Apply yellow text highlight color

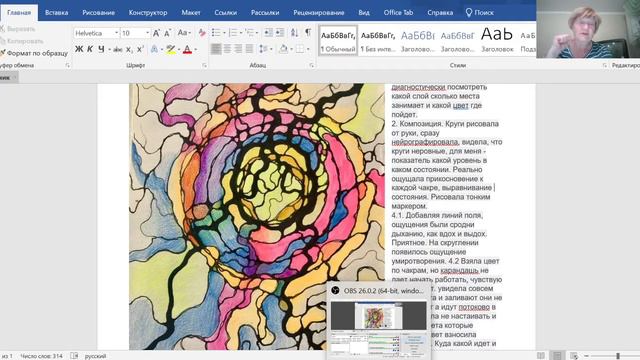pos(171,49)
